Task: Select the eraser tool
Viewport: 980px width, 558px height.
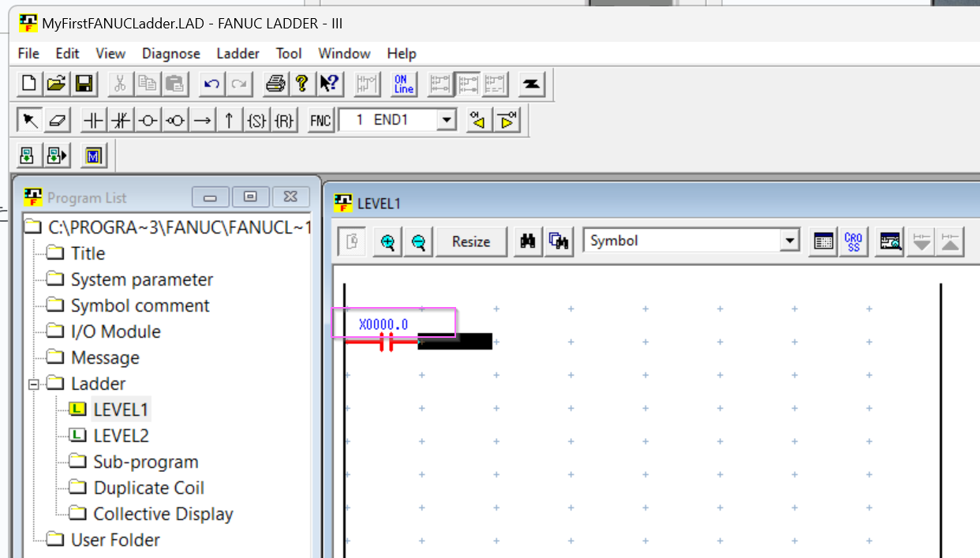Action: coord(56,121)
